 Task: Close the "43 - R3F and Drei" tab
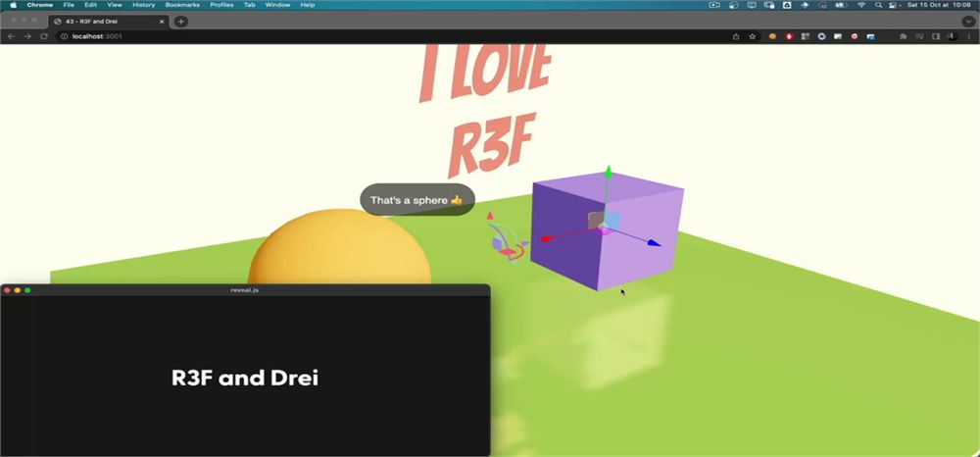pos(162,22)
